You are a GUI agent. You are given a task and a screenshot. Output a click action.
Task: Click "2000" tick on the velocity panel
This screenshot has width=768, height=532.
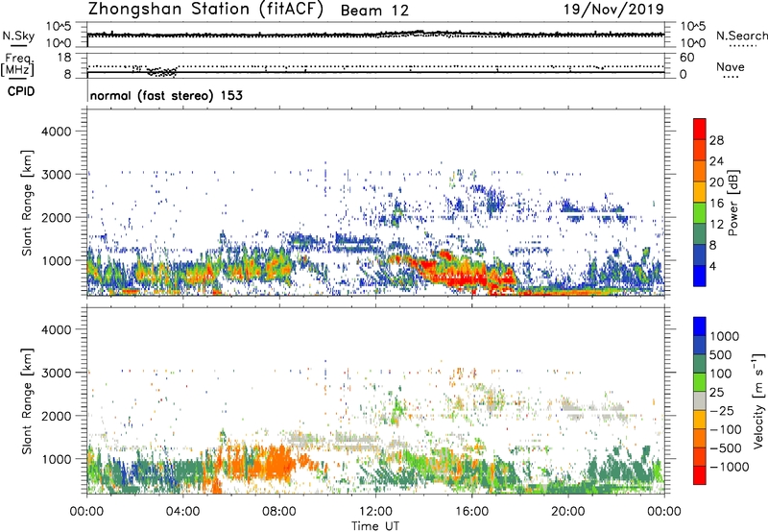pyautogui.click(x=56, y=416)
